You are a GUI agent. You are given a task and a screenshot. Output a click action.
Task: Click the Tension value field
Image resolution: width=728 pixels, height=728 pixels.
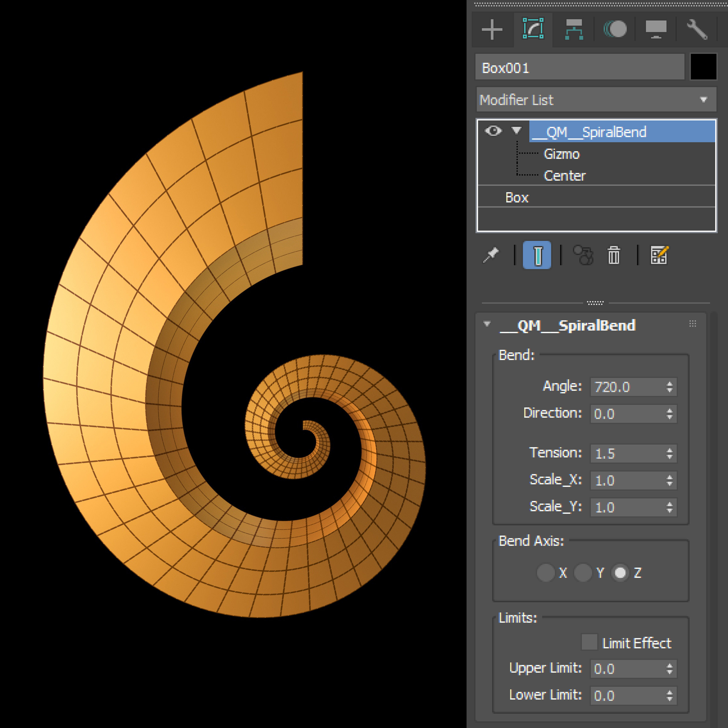(627, 453)
